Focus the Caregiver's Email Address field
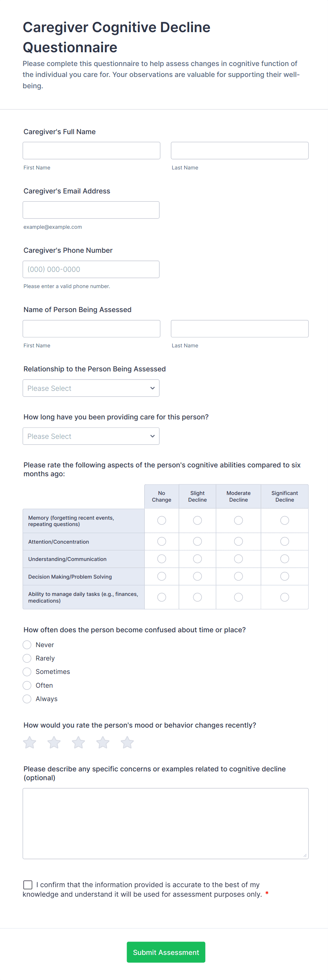328x980 pixels. point(91,210)
